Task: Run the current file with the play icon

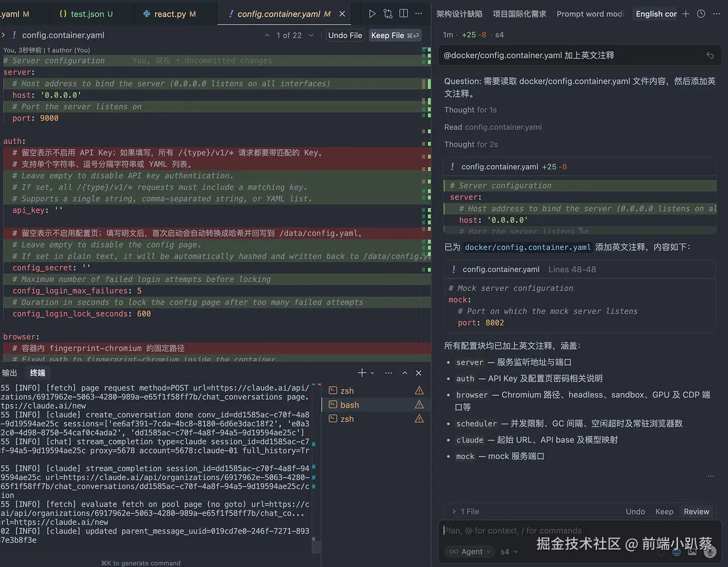Action: click(x=372, y=14)
